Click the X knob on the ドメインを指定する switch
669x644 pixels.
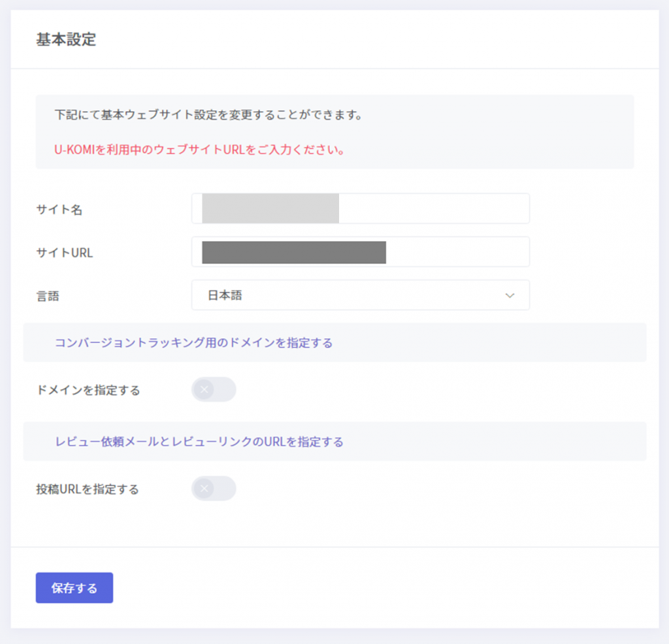point(204,390)
